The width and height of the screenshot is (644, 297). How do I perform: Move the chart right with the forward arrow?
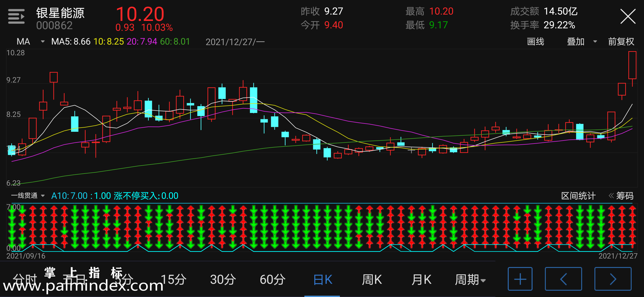(x=613, y=279)
